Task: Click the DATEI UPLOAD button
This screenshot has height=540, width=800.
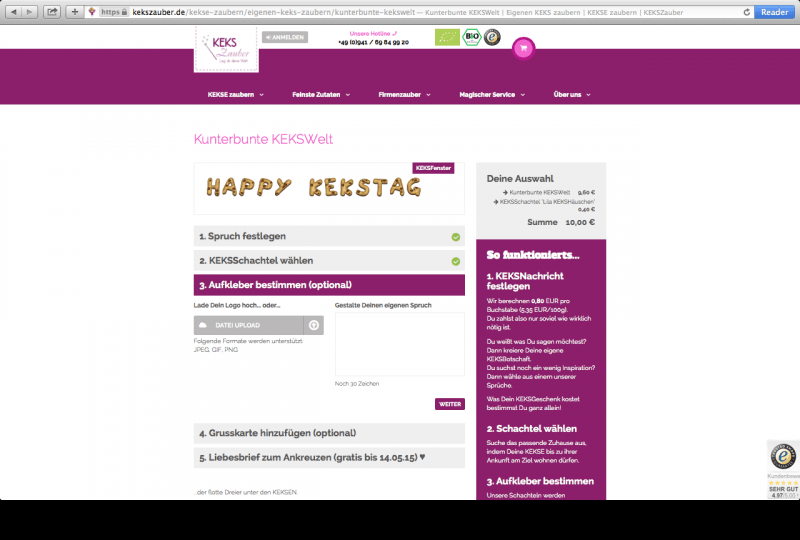Action: 248,325
